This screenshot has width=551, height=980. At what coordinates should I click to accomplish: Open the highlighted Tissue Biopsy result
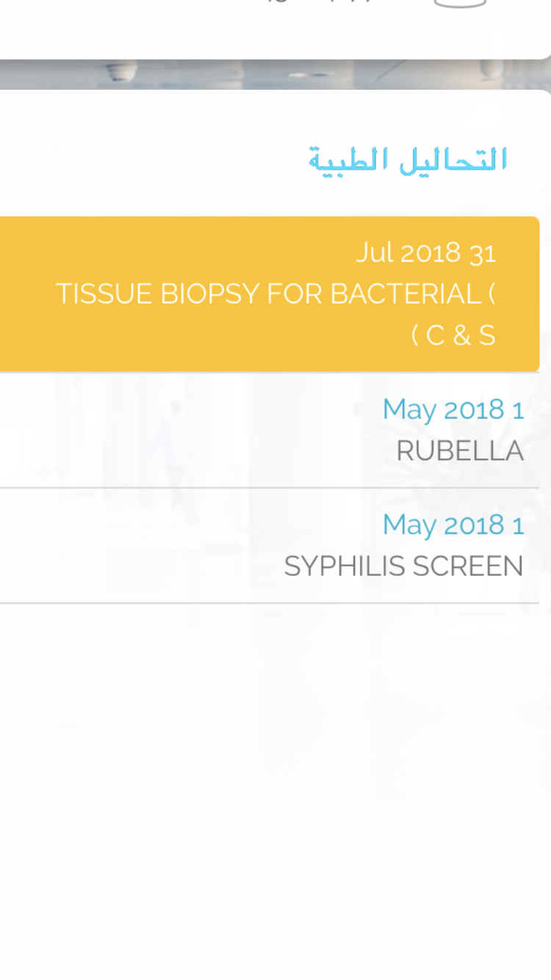pos(270,294)
